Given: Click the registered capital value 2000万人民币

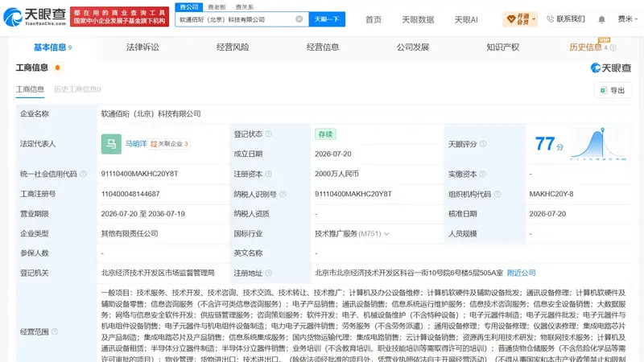Looking at the screenshot, I should [x=336, y=174].
